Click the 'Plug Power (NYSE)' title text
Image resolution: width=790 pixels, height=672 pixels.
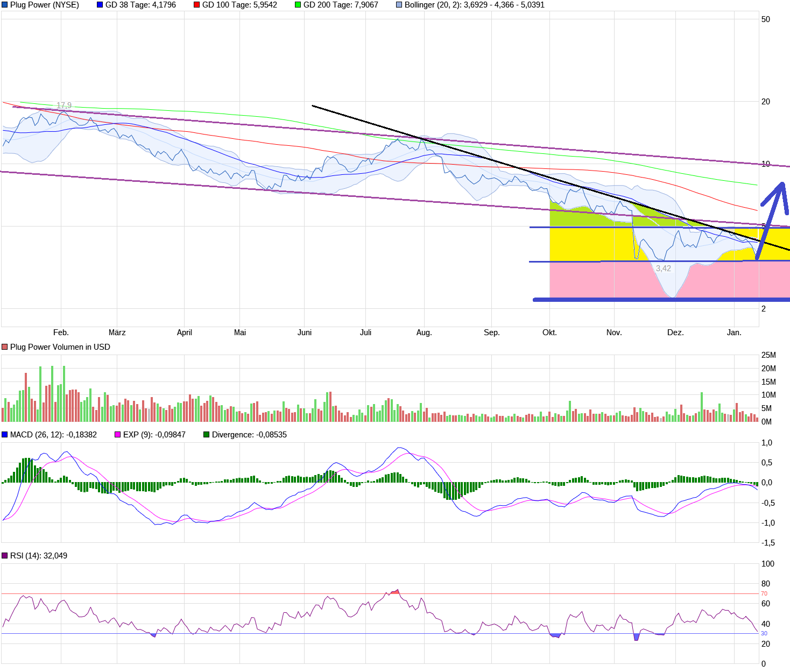pyautogui.click(x=45, y=5)
